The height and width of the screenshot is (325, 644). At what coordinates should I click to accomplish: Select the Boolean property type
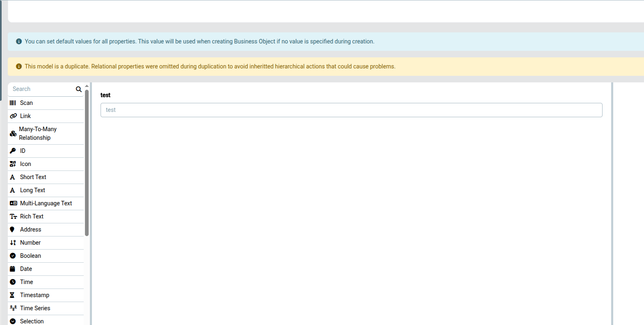click(x=30, y=256)
